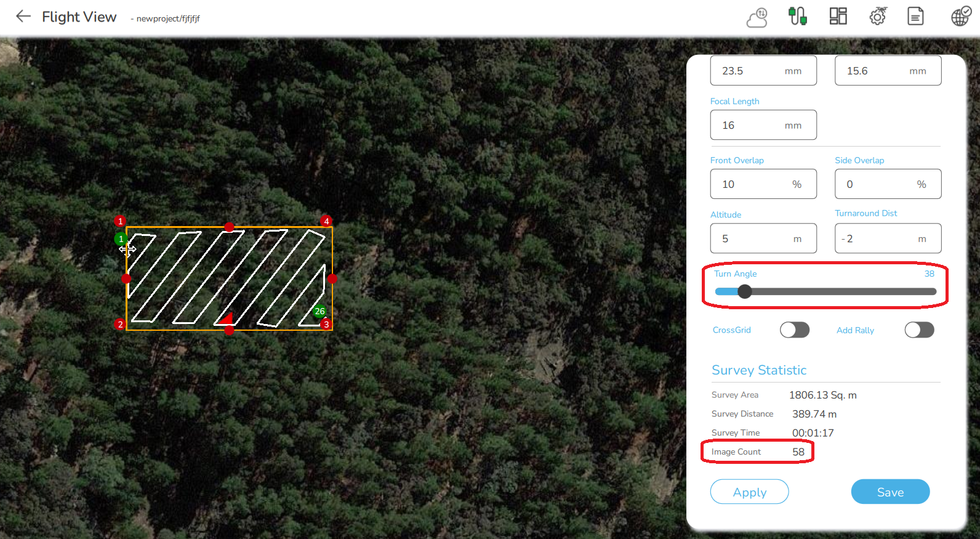Select the top edge midpoint handle
Image resolution: width=980 pixels, height=539 pixels.
(229, 227)
